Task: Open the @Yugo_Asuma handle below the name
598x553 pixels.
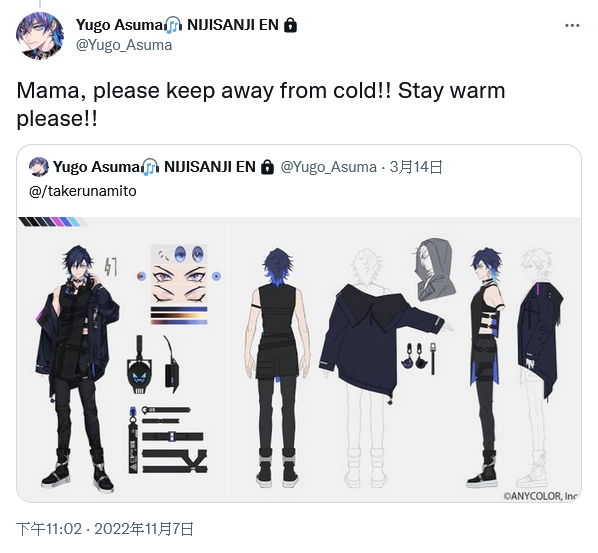Action: point(124,45)
